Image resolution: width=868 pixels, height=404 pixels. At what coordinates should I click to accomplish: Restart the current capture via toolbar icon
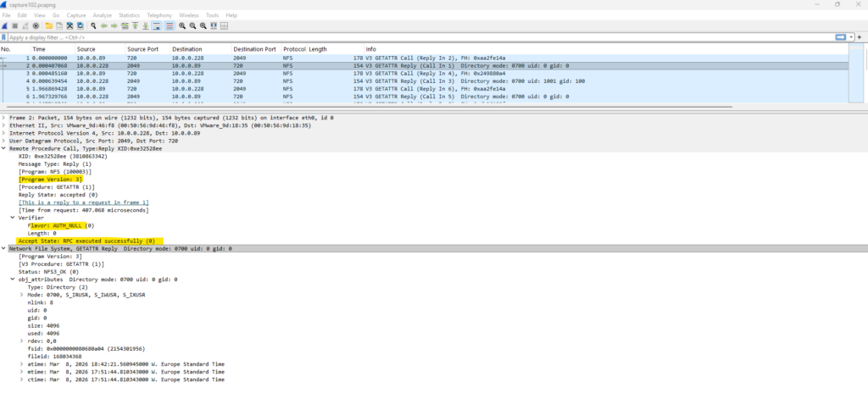[25, 26]
